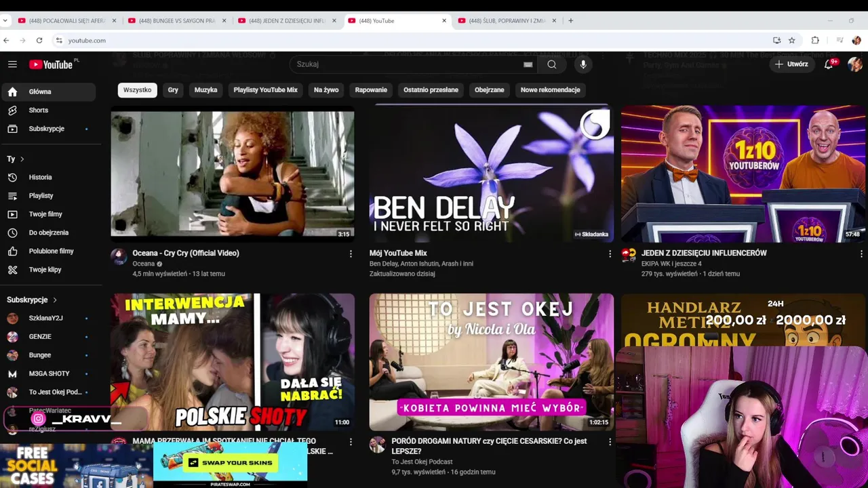
Task: Open the Oceana channel avatar
Action: (x=119, y=256)
